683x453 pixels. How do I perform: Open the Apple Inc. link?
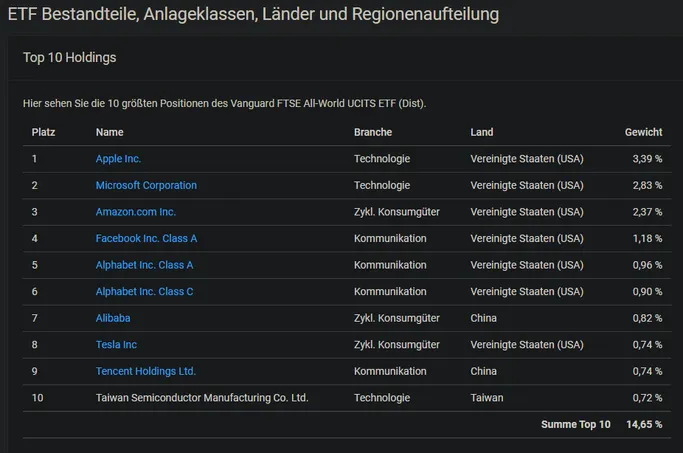tap(118, 159)
